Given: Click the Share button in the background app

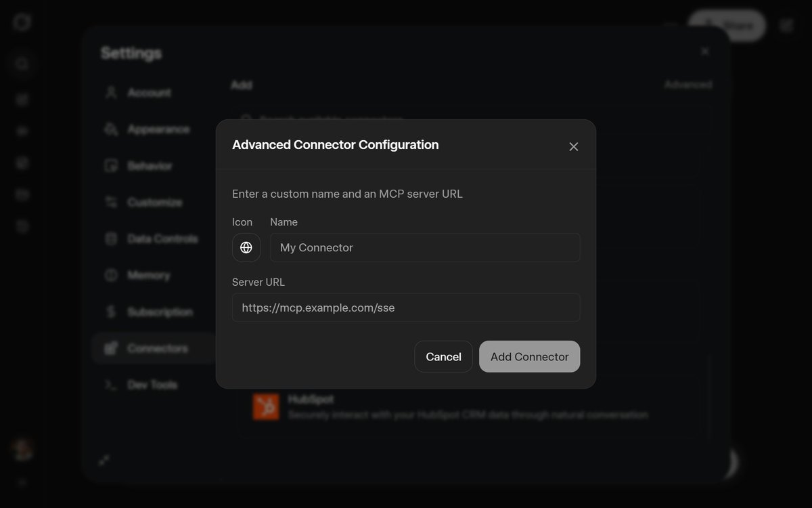Looking at the screenshot, I should tap(727, 26).
